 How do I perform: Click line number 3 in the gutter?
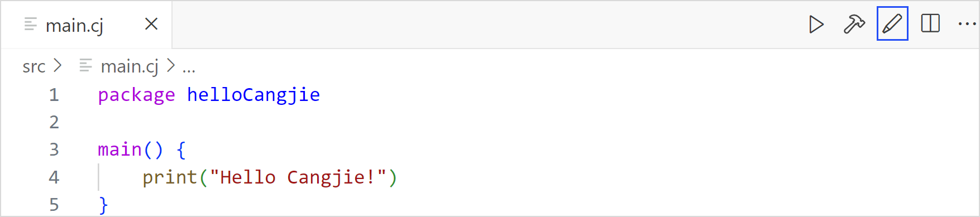coord(54,150)
